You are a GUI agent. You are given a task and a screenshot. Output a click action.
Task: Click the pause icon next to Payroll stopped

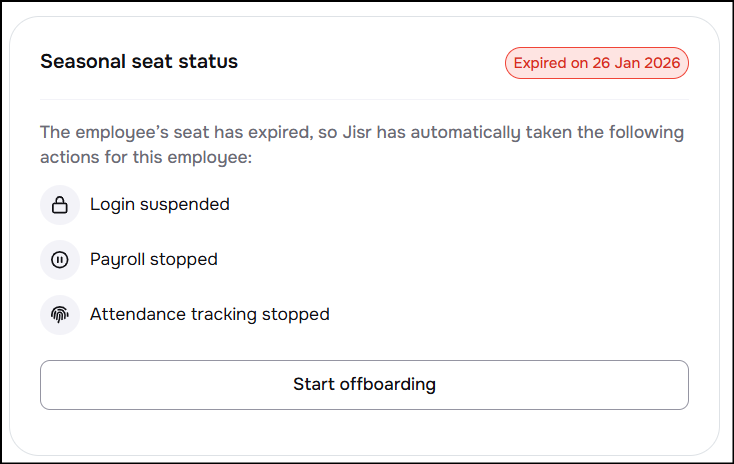pos(60,260)
